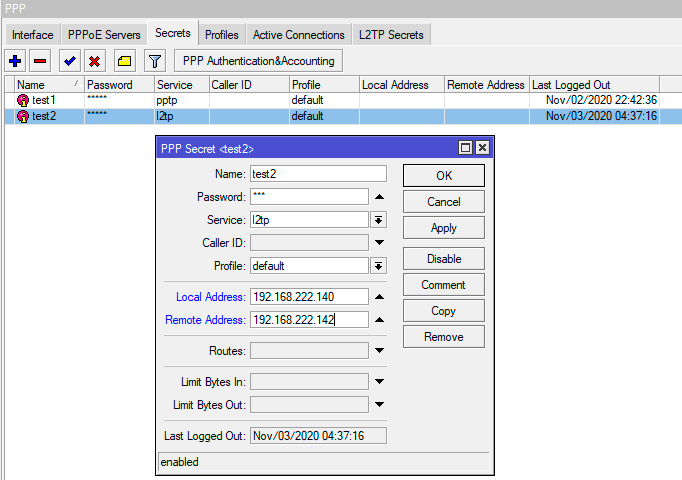Switch to the Profiles tab

coord(221,35)
